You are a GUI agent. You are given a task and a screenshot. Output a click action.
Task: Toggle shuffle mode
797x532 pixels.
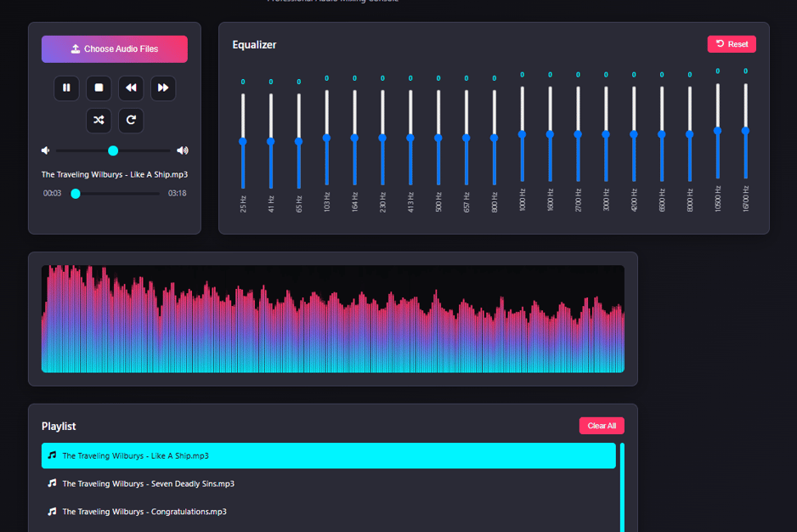click(x=99, y=120)
